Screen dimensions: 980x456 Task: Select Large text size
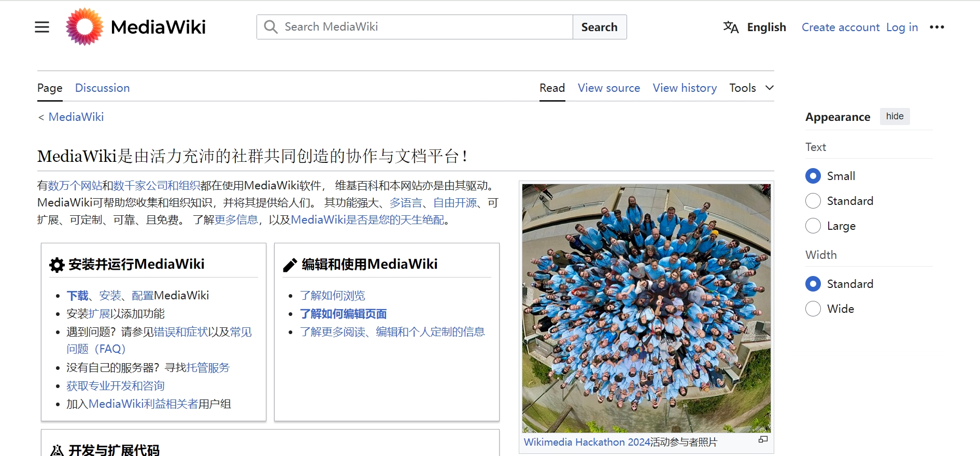coord(813,226)
